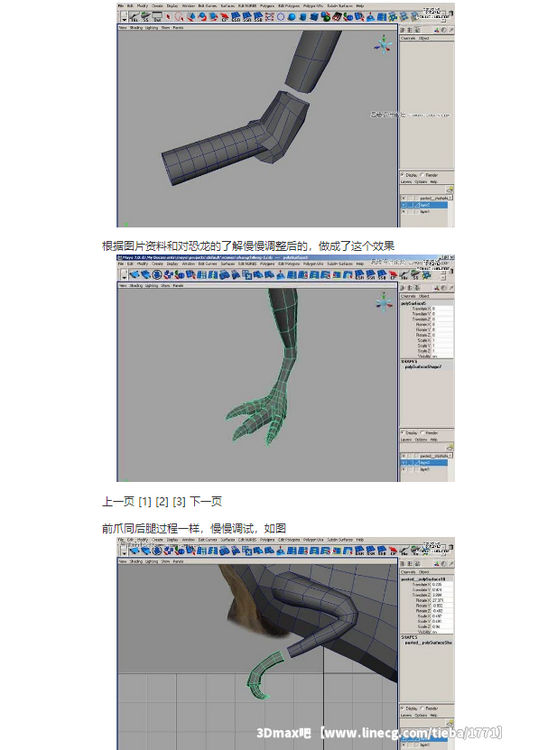The image size is (538, 750).
Task: Click the polySurface5 object name in middle channel box
Action: [x=414, y=304]
